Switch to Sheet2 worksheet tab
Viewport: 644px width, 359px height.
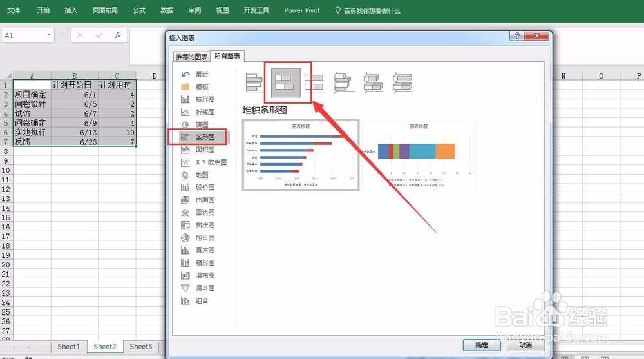[x=105, y=347]
